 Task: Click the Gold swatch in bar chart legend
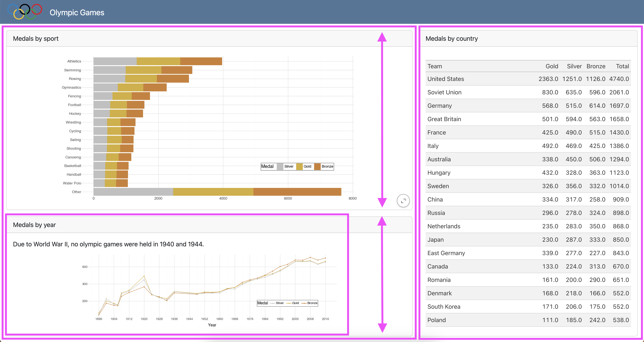[x=299, y=167]
